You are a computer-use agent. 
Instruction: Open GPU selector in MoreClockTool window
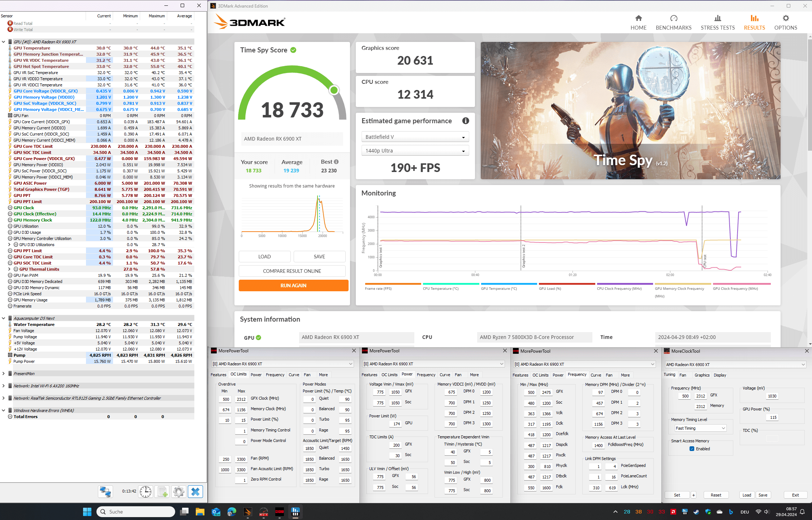[735, 365]
